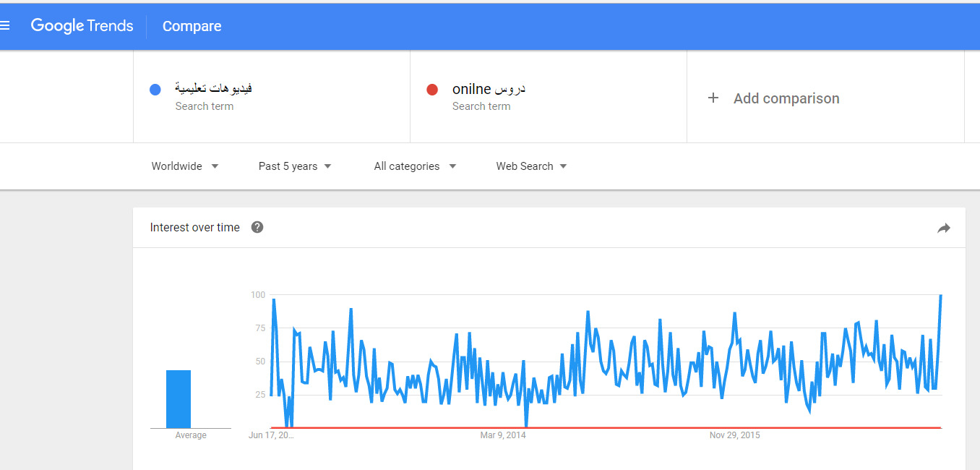980x470 pixels.
Task: Expand the Worldwide region dropdown
Action: click(x=184, y=166)
